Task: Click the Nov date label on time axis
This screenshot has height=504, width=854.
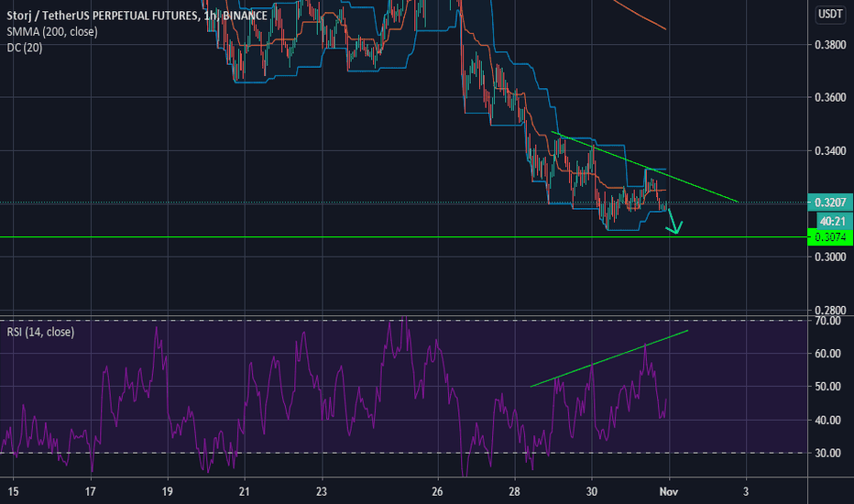Action: pyautogui.click(x=668, y=491)
